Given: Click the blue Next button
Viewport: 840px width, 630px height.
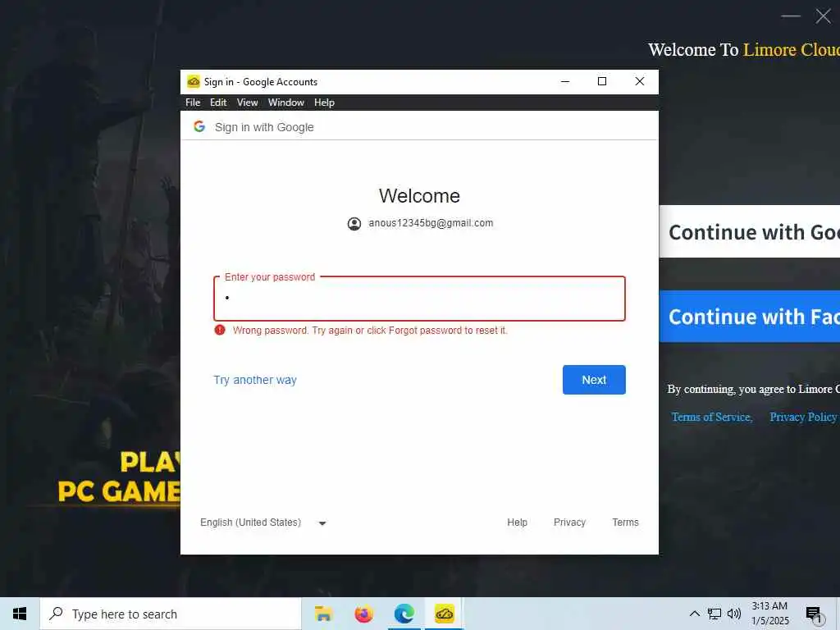Looking at the screenshot, I should (594, 380).
